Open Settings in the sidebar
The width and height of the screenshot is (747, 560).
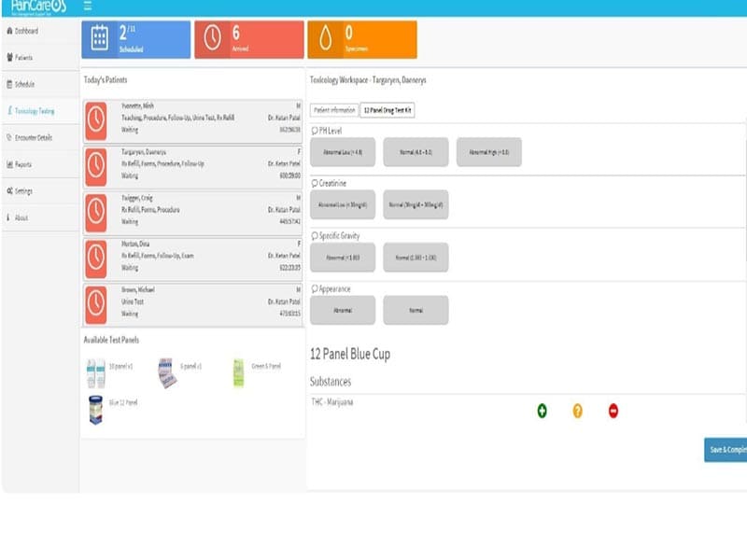point(20,191)
